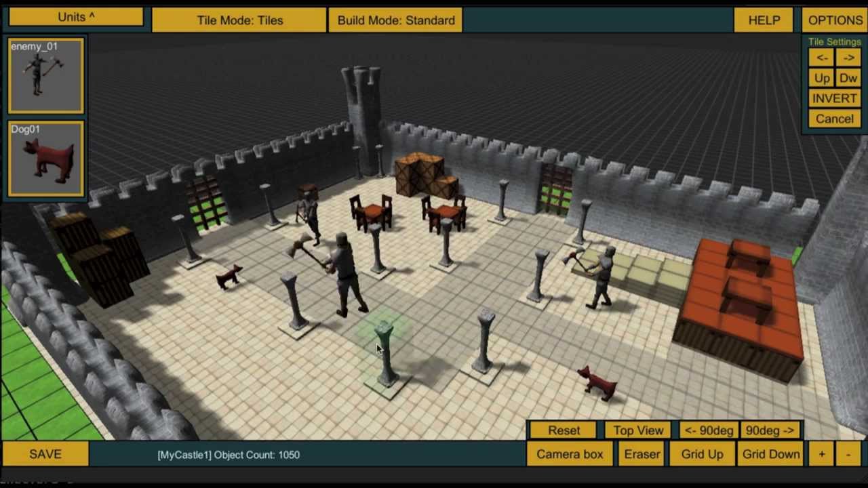Rotate camera left 90 degrees
This screenshot has width=868, height=488.
tap(709, 430)
